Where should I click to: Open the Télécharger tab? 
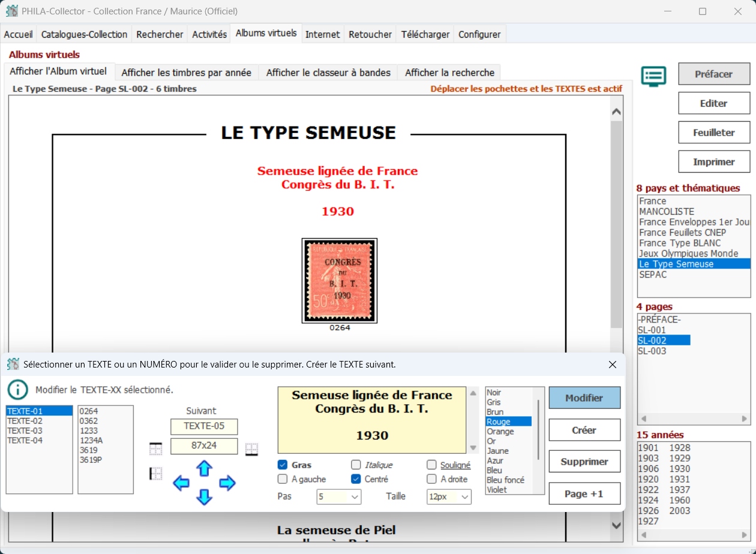425,34
